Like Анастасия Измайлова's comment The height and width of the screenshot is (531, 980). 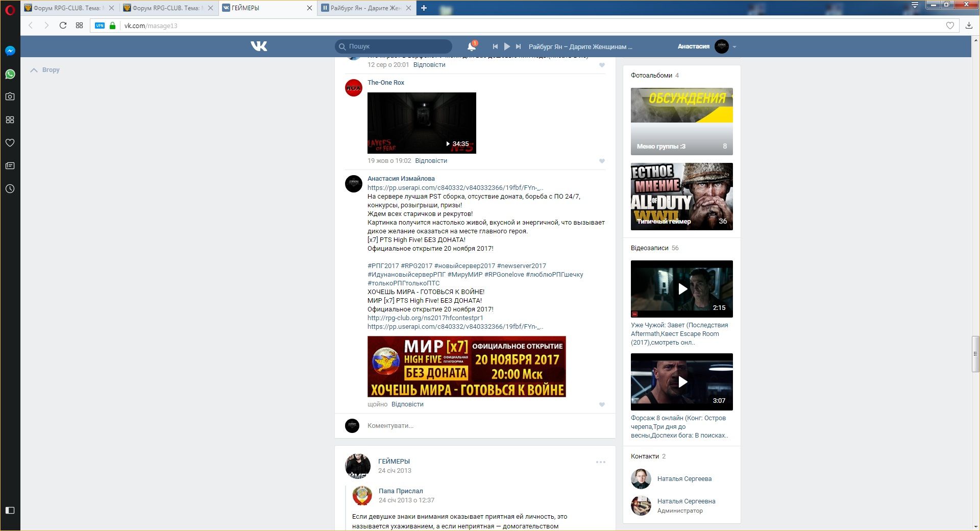(x=602, y=405)
